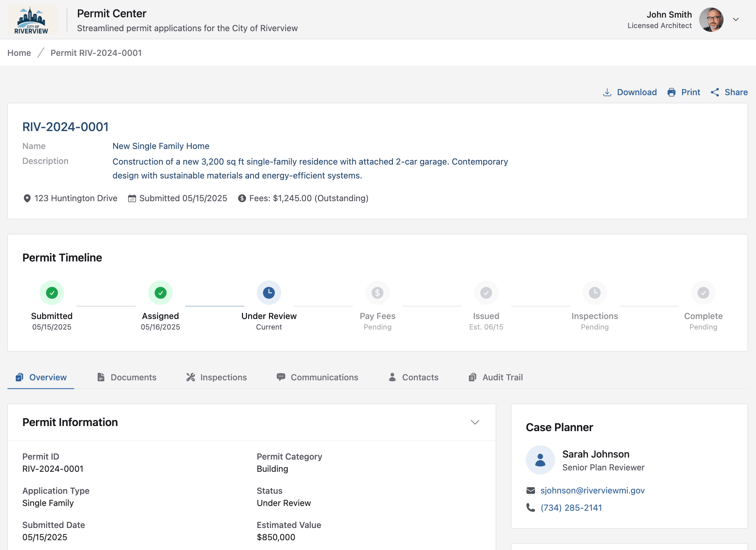Click the Print printer icon
The width and height of the screenshot is (756, 550).
pos(671,92)
